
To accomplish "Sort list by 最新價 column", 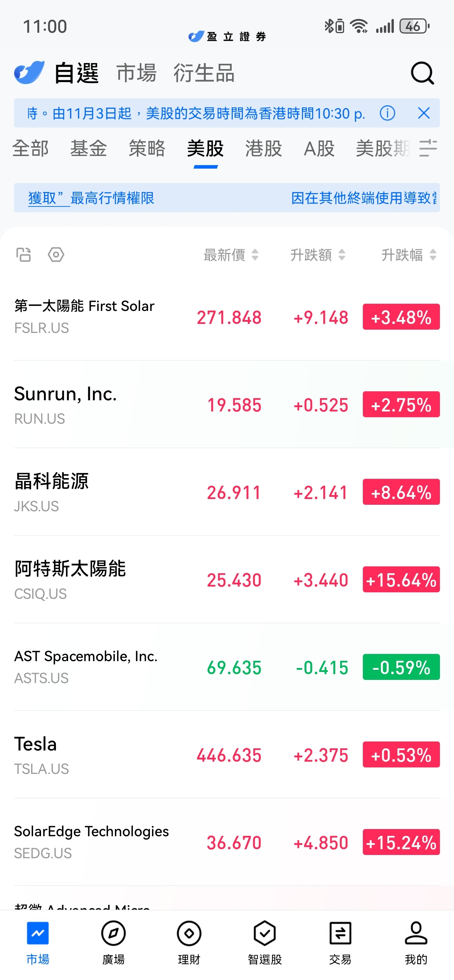I will (x=231, y=255).
